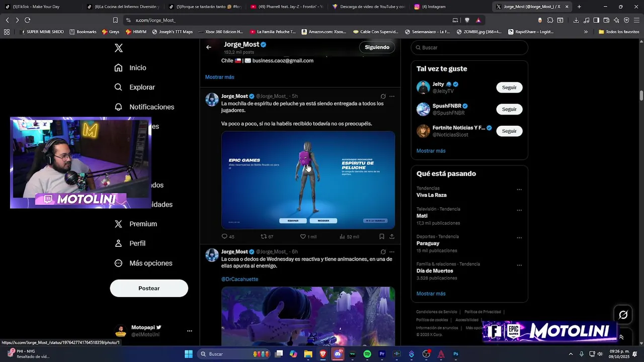
Task: Open options for Viva La Raza trend
Action: [x=519, y=190]
